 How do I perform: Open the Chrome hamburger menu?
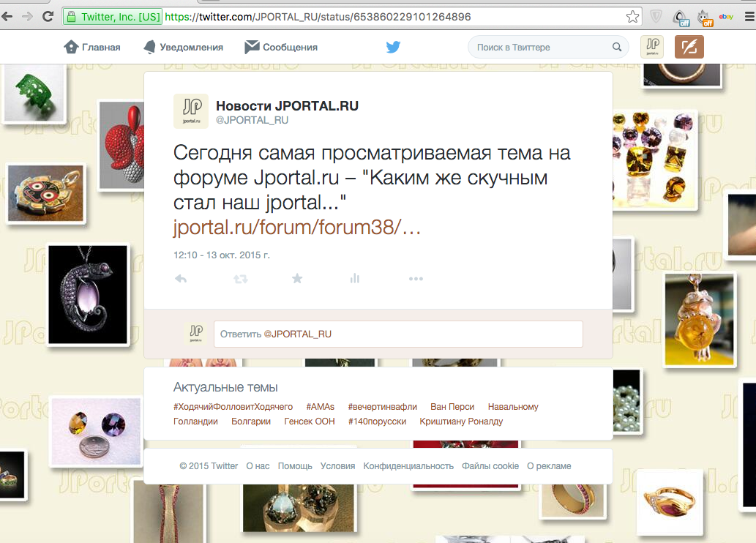[x=749, y=17]
